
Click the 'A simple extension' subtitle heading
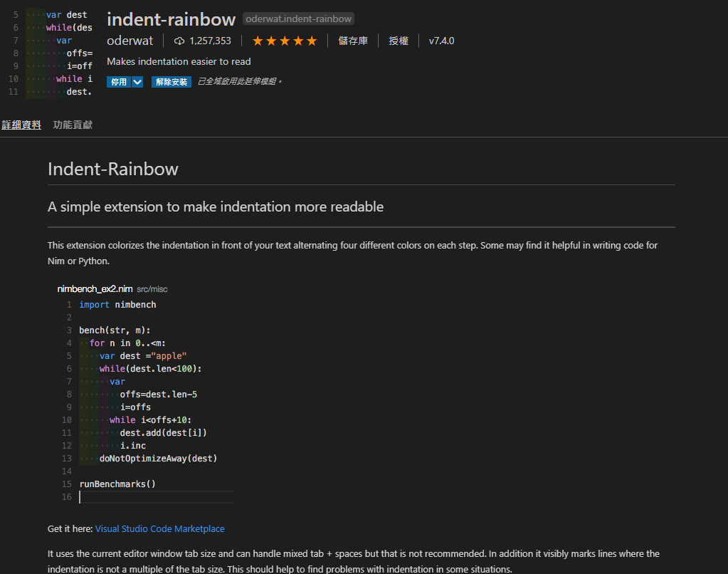216,207
